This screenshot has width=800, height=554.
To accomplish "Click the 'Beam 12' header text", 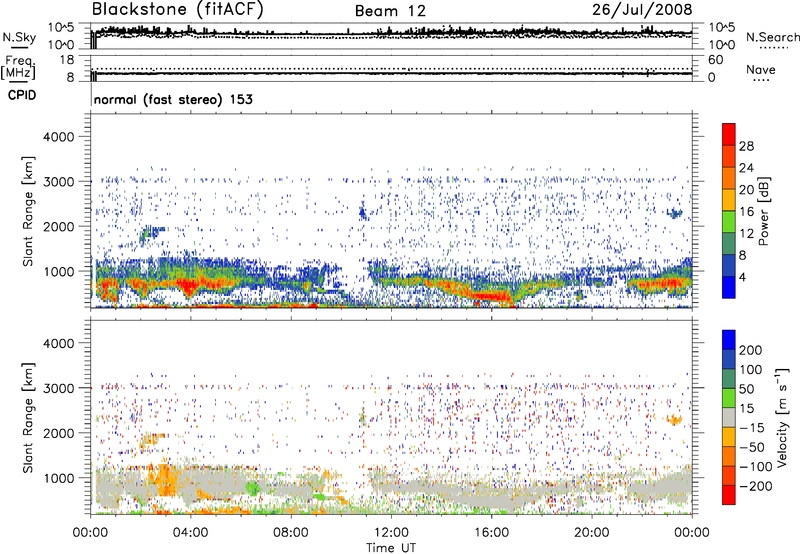I will pyautogui.click(x=390, y=11).
